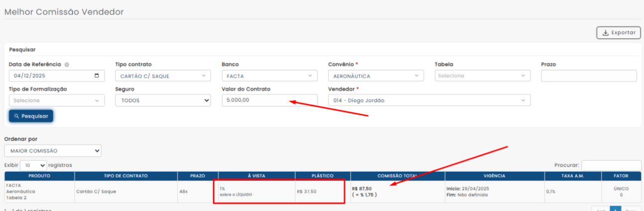Open the Vendedor dropdown showing Diego Jordão
Screen dimensions: 644x211
tap(429, 100)
